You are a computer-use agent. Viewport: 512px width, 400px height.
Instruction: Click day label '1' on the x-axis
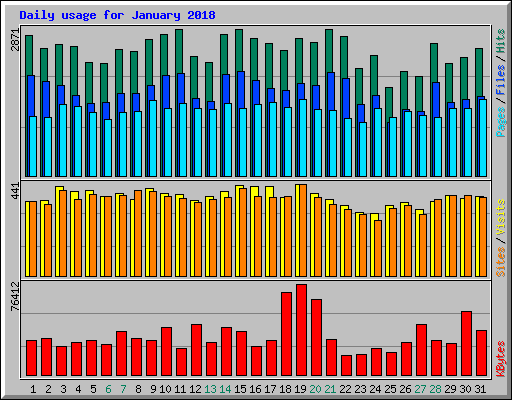click(x=33, y=389)
